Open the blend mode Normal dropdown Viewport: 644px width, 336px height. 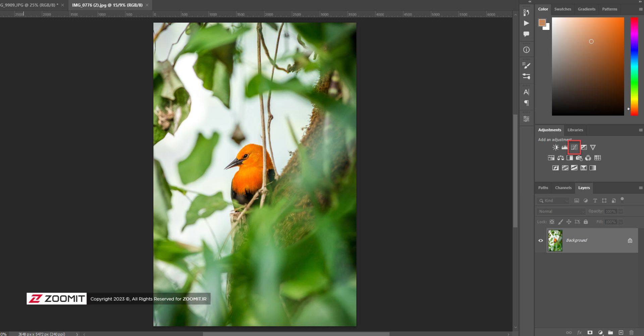click(561, 211)
